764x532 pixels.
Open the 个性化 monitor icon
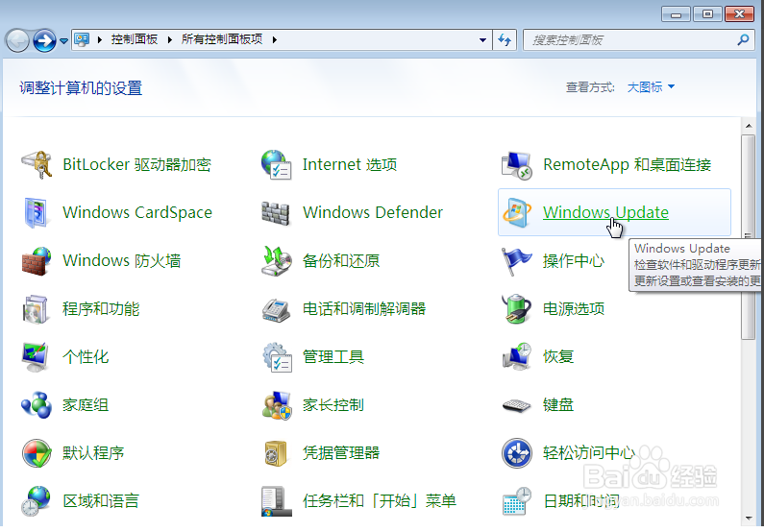(37, 357)
